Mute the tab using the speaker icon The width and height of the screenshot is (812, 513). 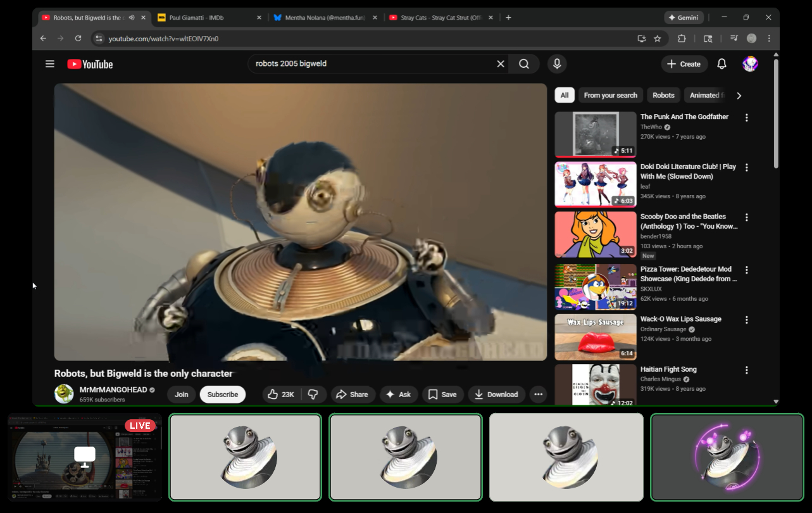click(x=132, y=18)
